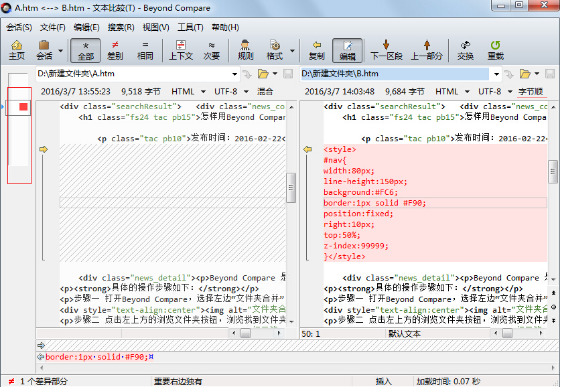The height and width of the screenshot is (388, 561).
Task: Open the 主页 home toolbar icon
Action: pyautogui.click(x=16, y=50)
